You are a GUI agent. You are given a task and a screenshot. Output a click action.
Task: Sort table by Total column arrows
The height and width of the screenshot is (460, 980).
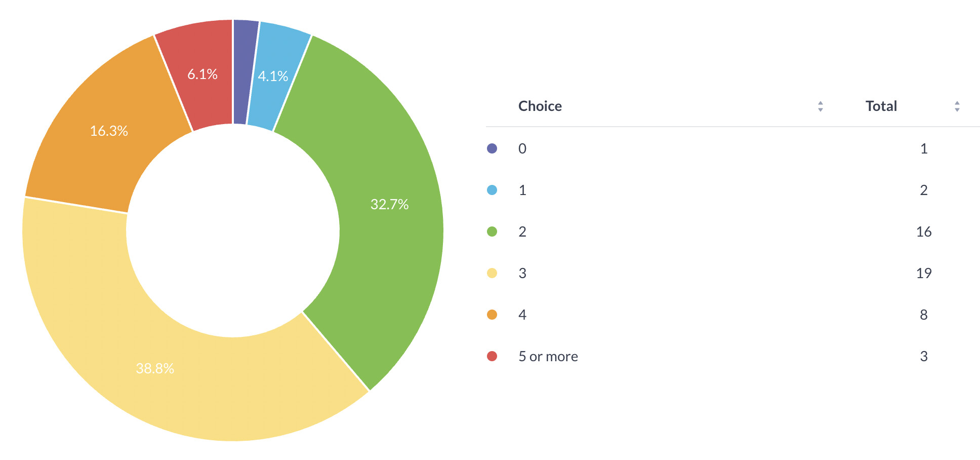coord(957,106)
